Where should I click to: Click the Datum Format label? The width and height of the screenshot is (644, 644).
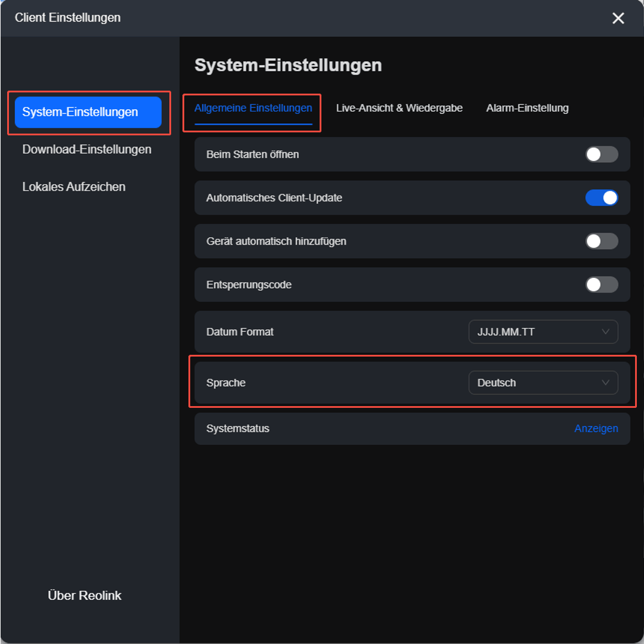(240, 332)
